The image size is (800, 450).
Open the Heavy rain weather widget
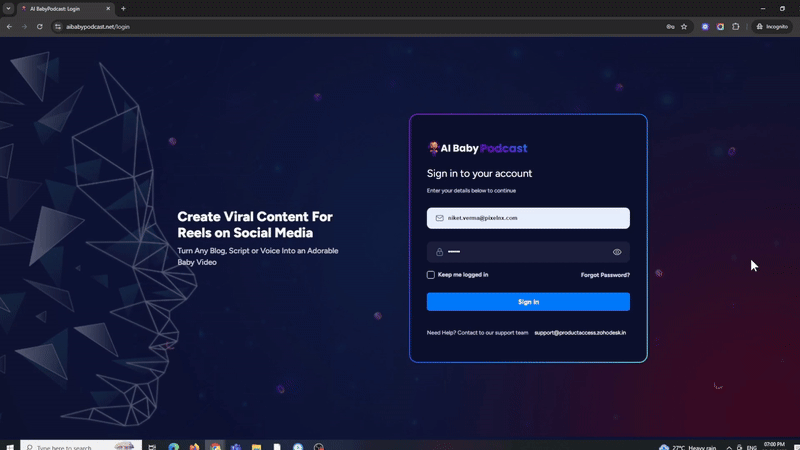(x=687, y=447)
